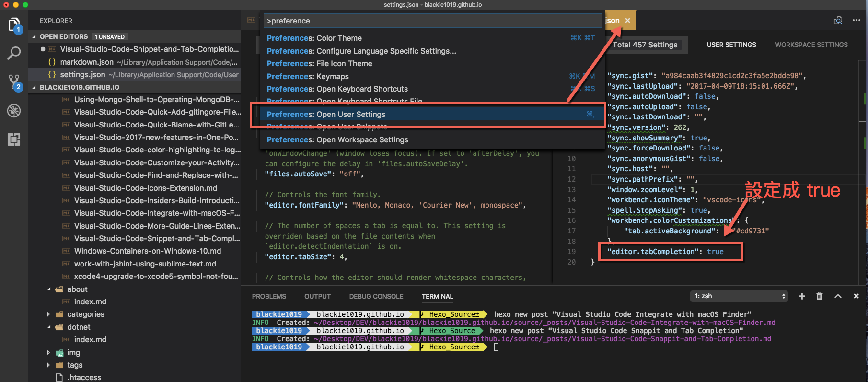The width and height of the screenshot is (868, 382).
Task: Open the editor more actions ellipsis
Action: (x=856, y=21)
